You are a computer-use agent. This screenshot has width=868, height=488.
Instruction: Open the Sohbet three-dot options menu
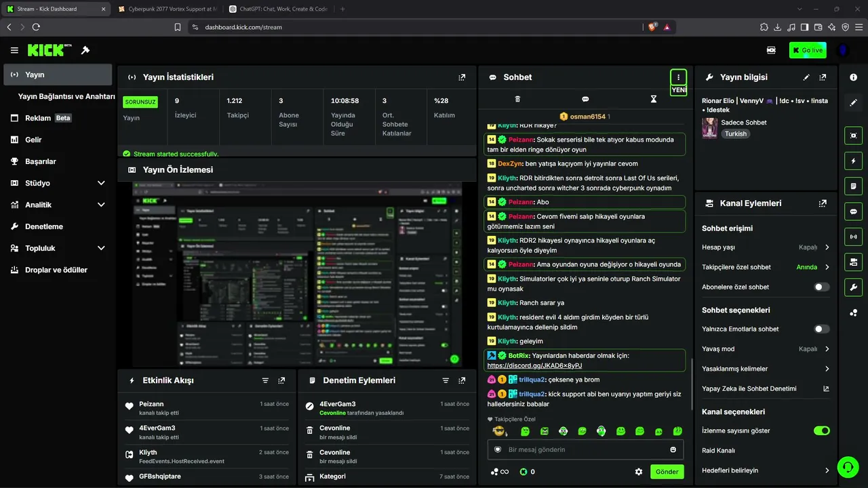678,77
